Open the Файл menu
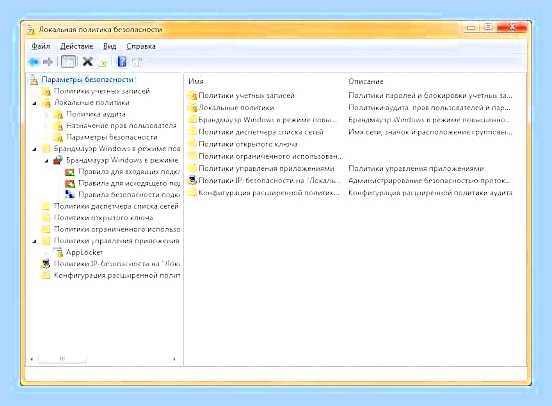Screen dimensions: 552x406 click(41, 46)
